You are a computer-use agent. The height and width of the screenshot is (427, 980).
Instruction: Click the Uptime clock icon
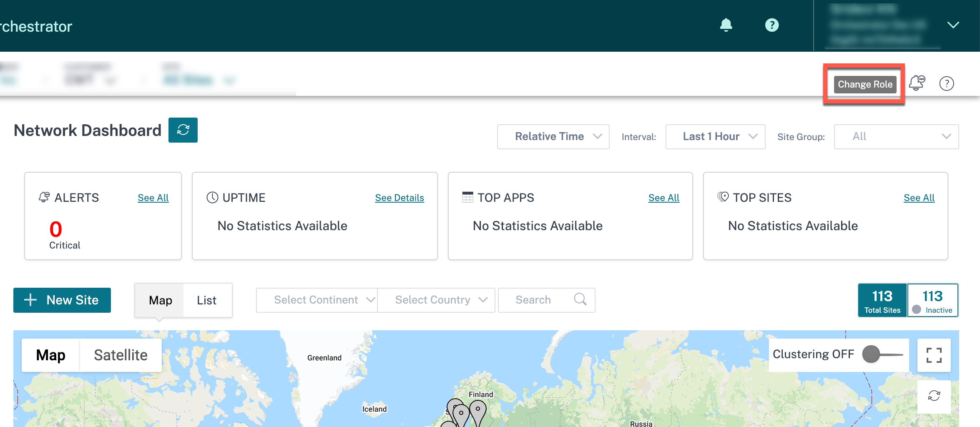(212, 197)
